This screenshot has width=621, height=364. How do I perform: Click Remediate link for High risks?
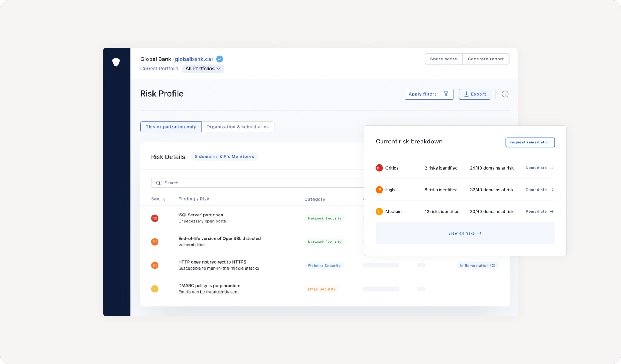pos(540,190)
